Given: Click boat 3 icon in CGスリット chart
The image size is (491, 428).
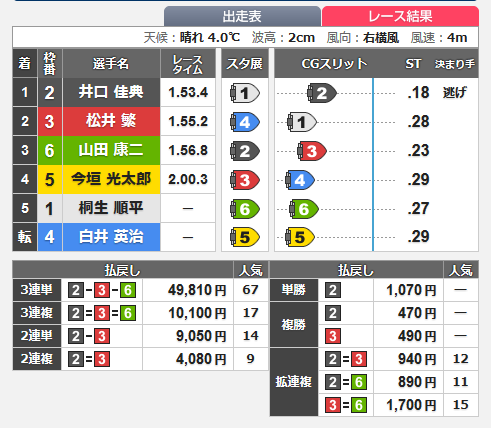Looking at the screenshot, I should tap(312, 151).
